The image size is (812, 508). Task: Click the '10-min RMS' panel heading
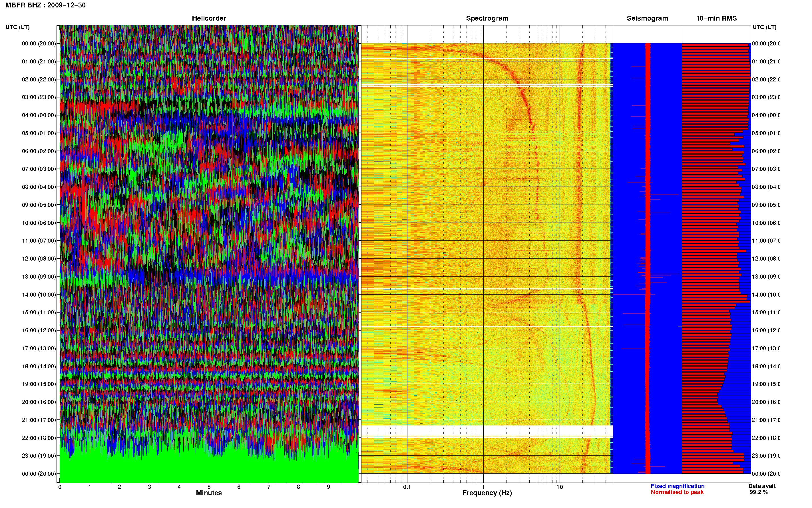click(x=716, y=18)
